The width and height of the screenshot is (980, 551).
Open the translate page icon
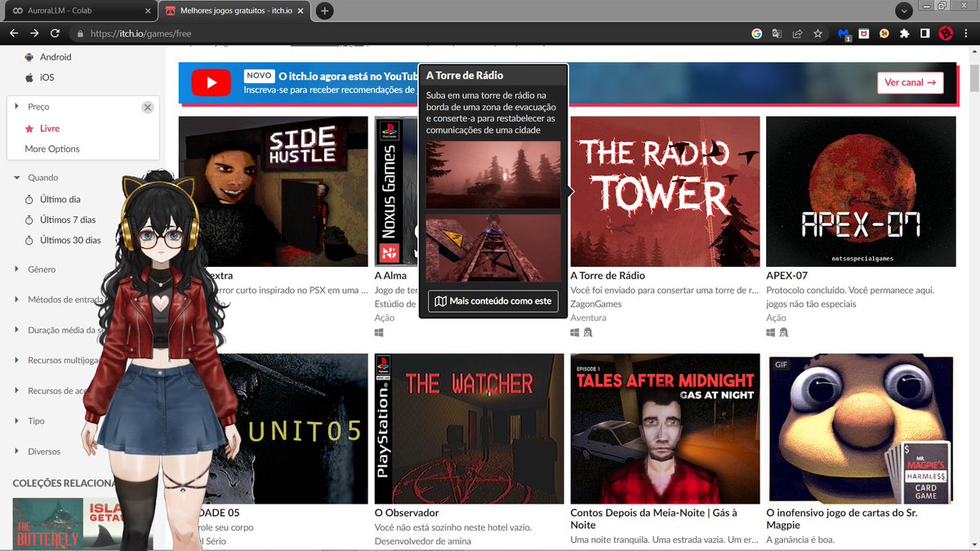click(x=777, y=33)
